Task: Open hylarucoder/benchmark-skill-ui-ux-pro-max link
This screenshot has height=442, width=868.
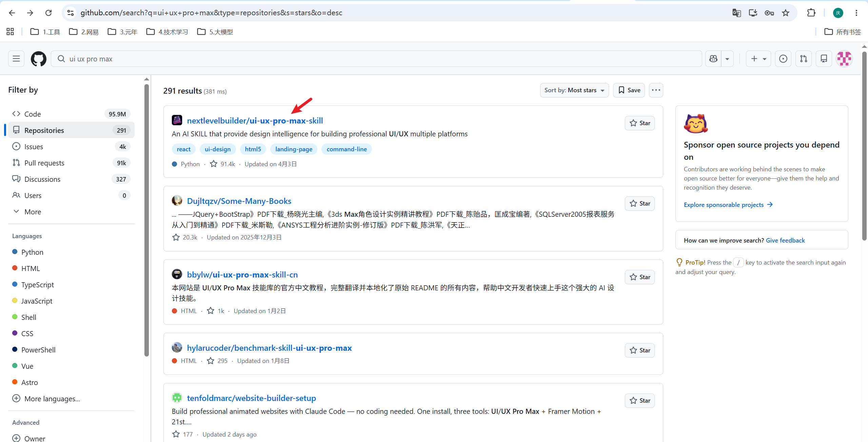Action: click(x=270, y=348)
